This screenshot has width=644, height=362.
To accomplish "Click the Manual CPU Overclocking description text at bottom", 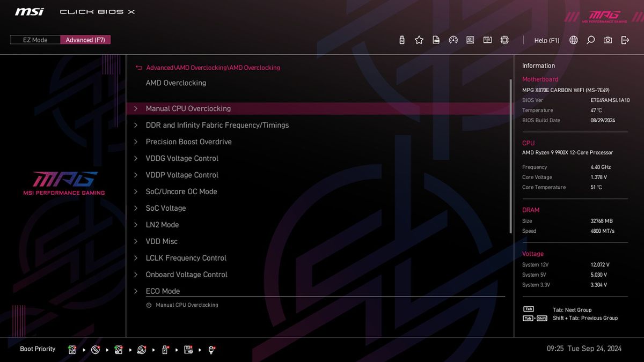I will (187, 305).
